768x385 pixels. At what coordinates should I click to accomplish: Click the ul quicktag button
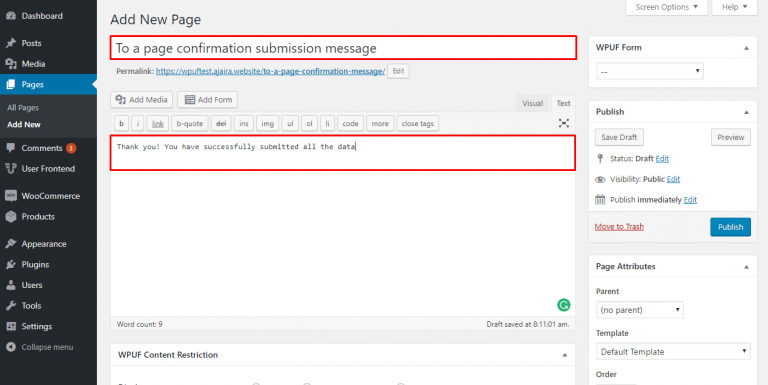click(x=290, y=123)
